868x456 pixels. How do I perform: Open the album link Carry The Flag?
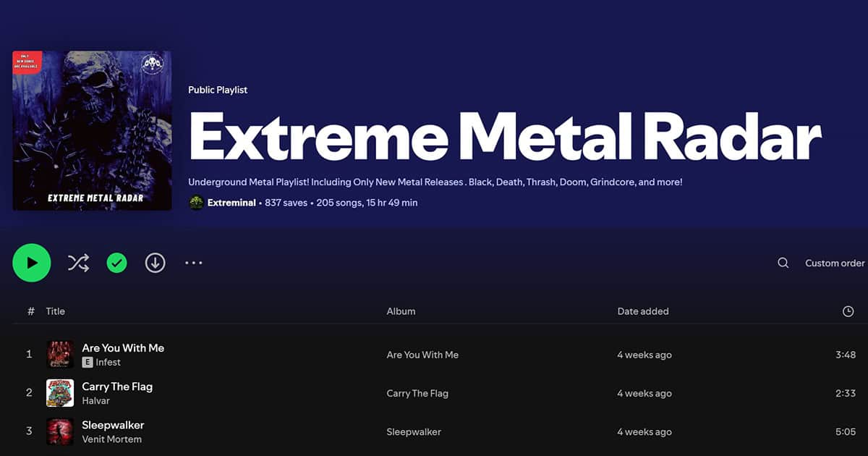pos(417,393)
